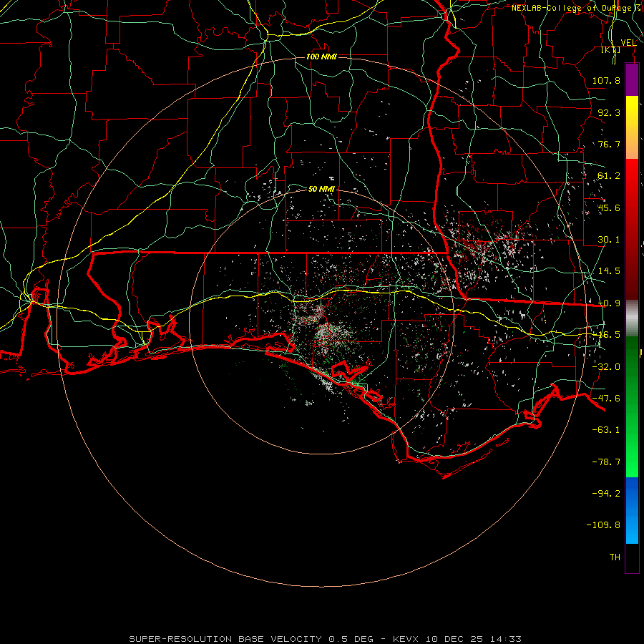644x644 pixels.
Task: Select the -47.6 legend value
Action: (606, 399)
